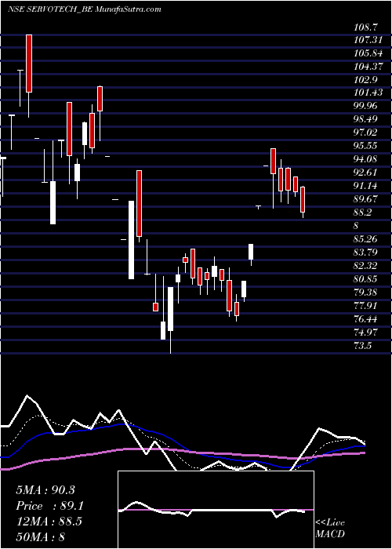The image size is (392, 549).
Task: Click the 108.7 price axis label
Action: coord(366,27)
